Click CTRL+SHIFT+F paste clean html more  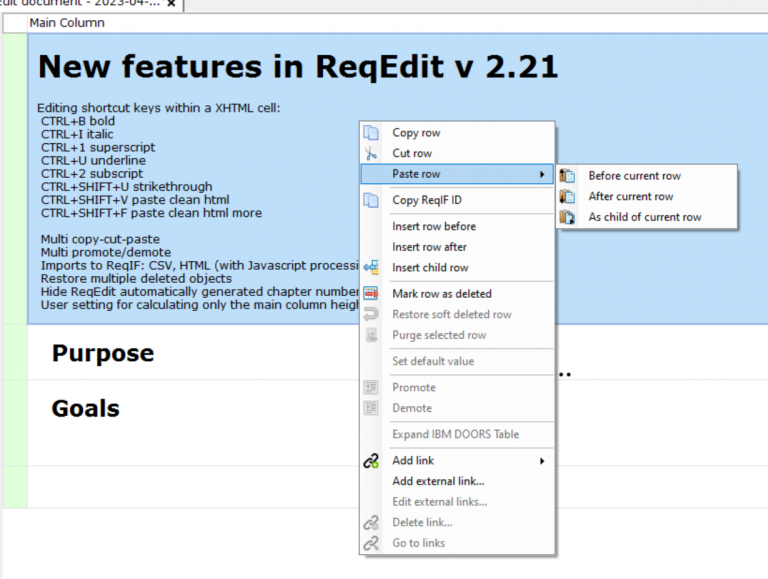pyautogui.click(x=151, y=213)
